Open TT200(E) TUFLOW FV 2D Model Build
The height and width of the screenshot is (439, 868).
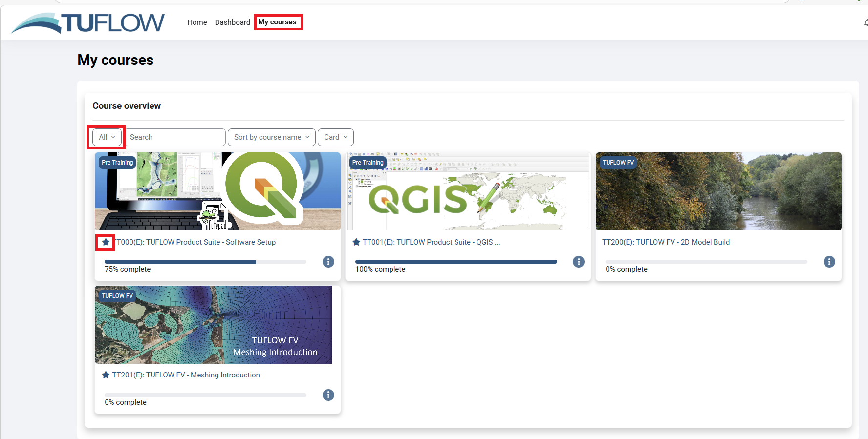click(666, 242)
